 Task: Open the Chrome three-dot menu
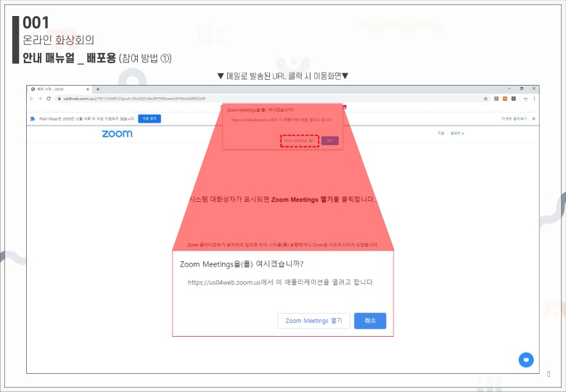(x=535, y=98)
